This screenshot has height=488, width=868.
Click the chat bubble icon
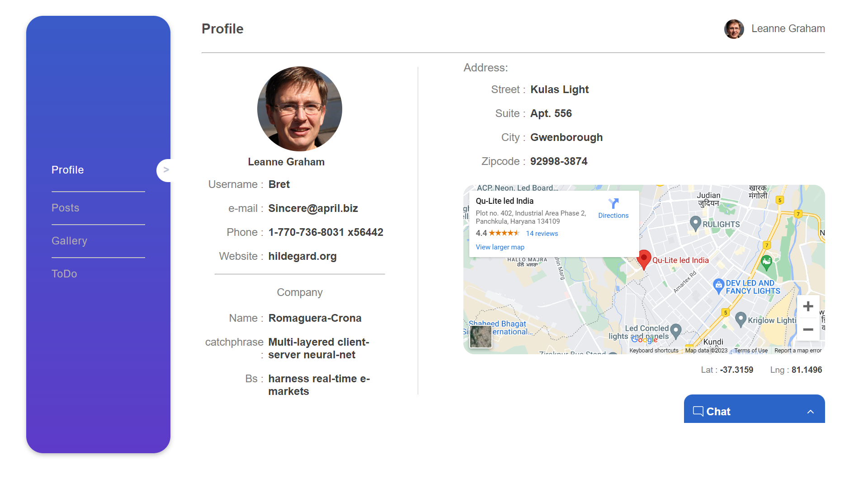(698, 411)
